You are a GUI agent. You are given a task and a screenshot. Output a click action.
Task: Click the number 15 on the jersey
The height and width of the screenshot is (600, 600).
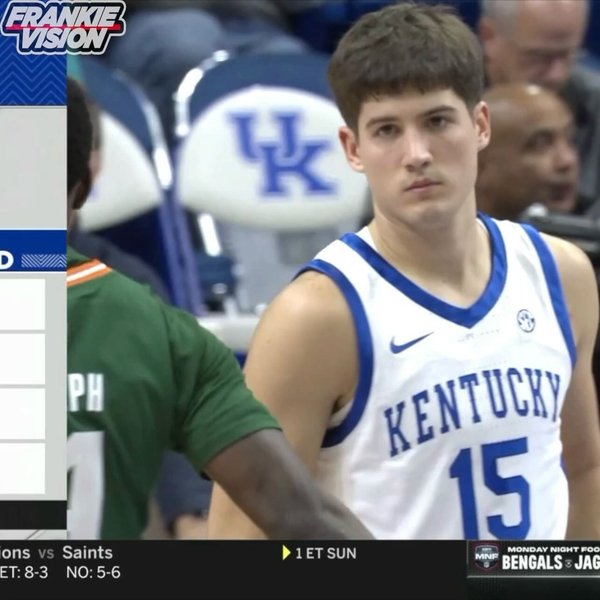491,488
